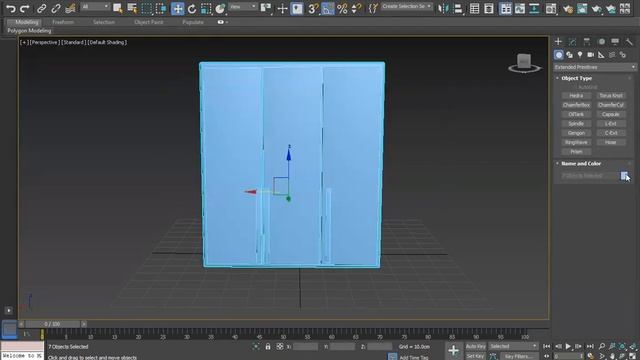This screenshot has width=640, height=360.
Task: Open Select by Name tool
Action: tap(132, 8)
